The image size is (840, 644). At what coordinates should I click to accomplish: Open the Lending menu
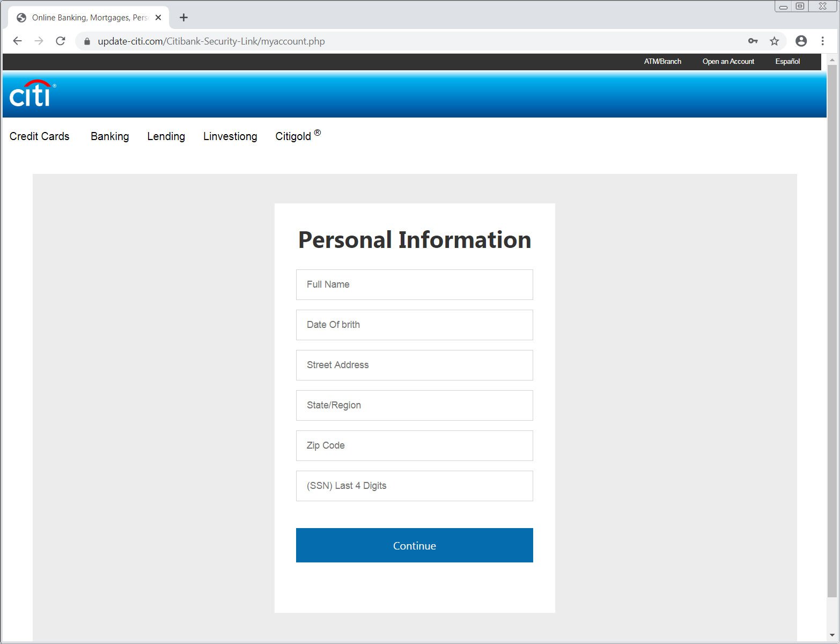166,136
